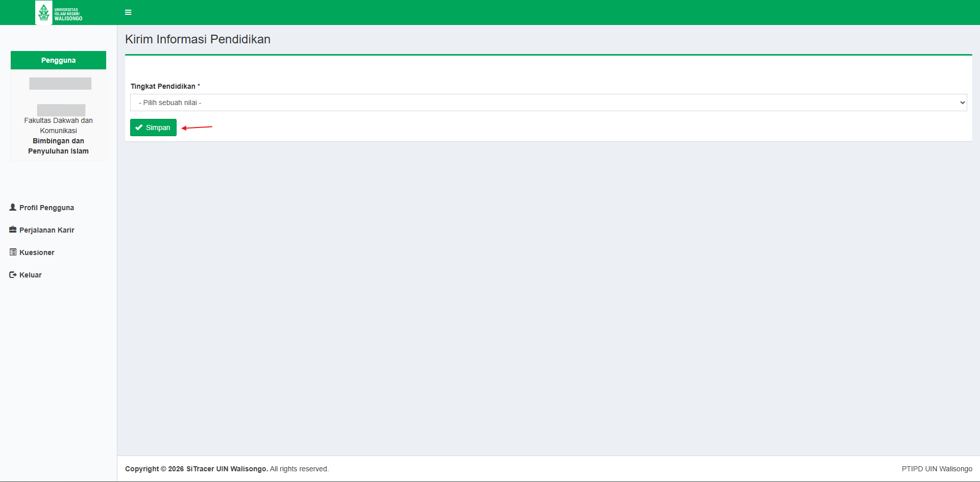This screenshot has height=482, width=980.
Task: Click the sign-out icon beside Keluar
Action: coord(13,274)
